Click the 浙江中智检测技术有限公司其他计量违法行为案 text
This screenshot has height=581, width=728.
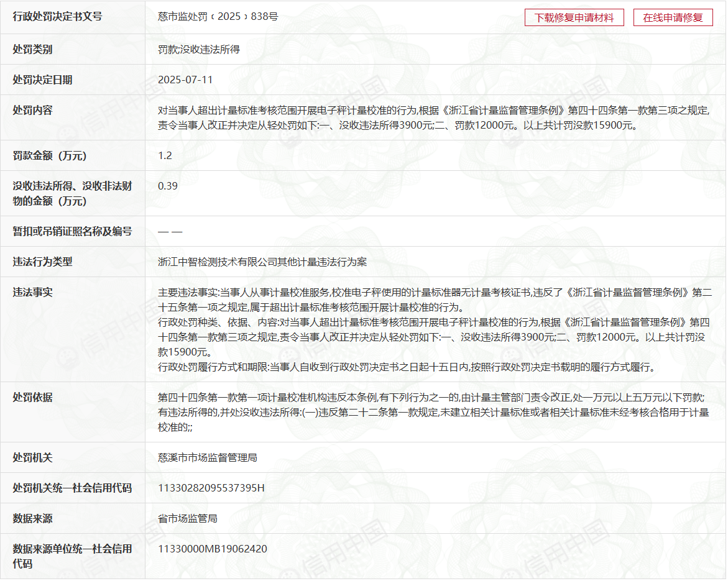262,262
